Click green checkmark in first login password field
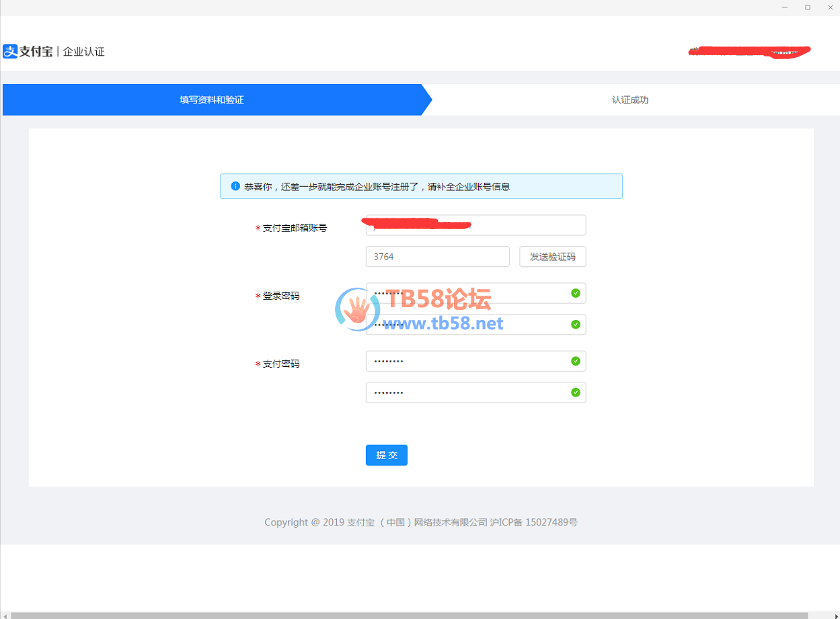840x619 pixels. (x=575, y=293)
